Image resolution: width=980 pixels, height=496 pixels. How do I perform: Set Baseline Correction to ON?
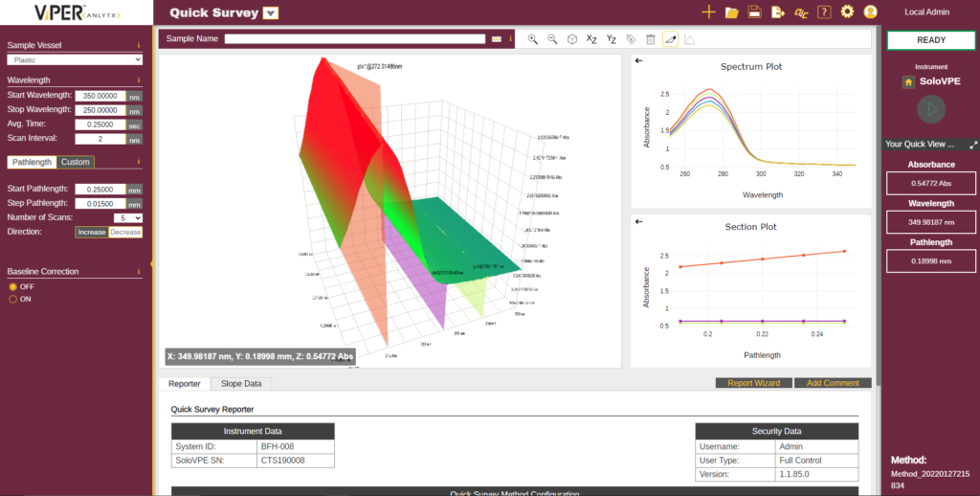coord(13,299)
